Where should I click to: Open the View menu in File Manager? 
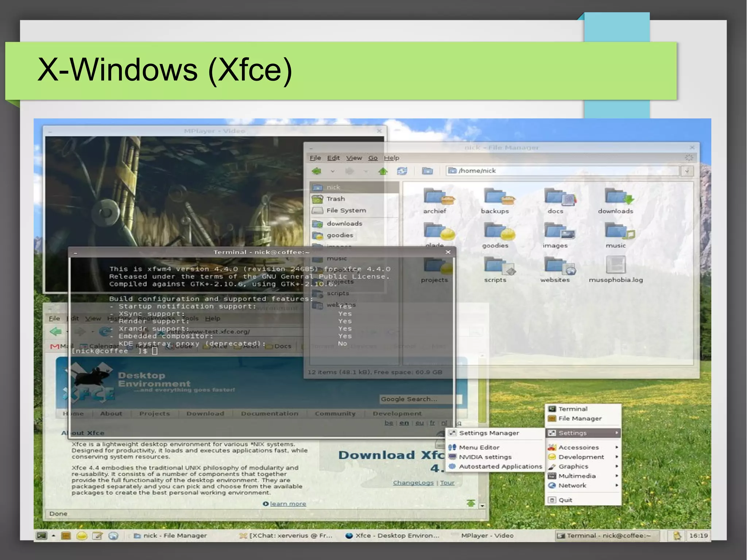pyautogui.click(x=354, y=158)
